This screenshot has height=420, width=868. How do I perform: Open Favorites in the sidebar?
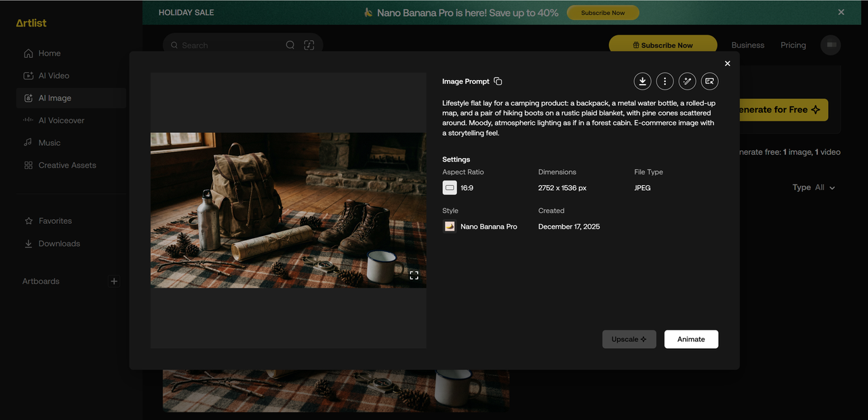click(54, 221)
